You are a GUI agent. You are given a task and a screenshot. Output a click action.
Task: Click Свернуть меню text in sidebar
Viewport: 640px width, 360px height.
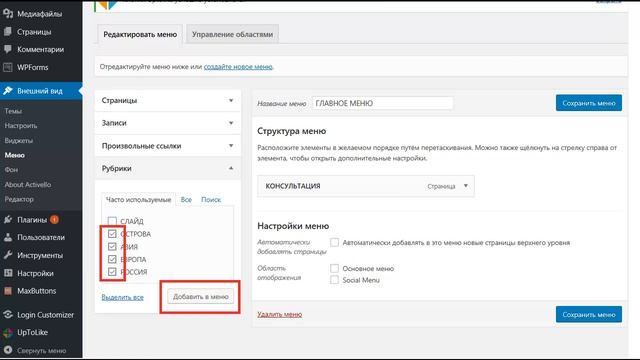tap(41, 351)
